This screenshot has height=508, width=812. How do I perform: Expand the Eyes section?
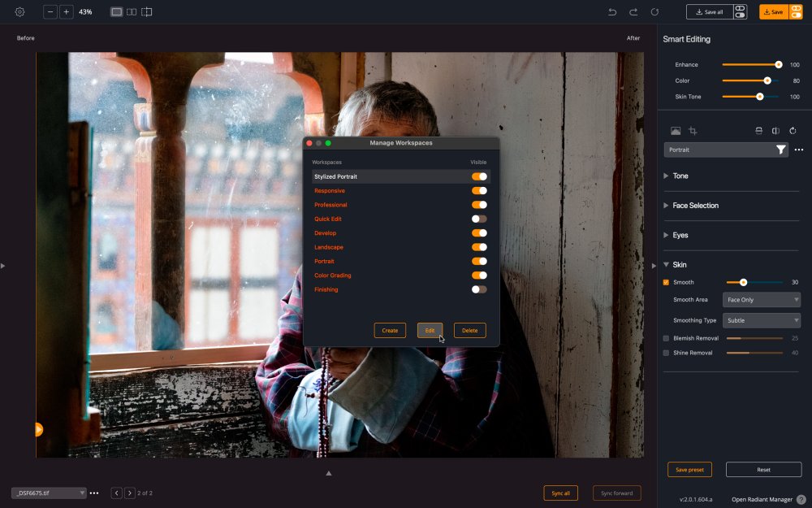pos(666,235)
